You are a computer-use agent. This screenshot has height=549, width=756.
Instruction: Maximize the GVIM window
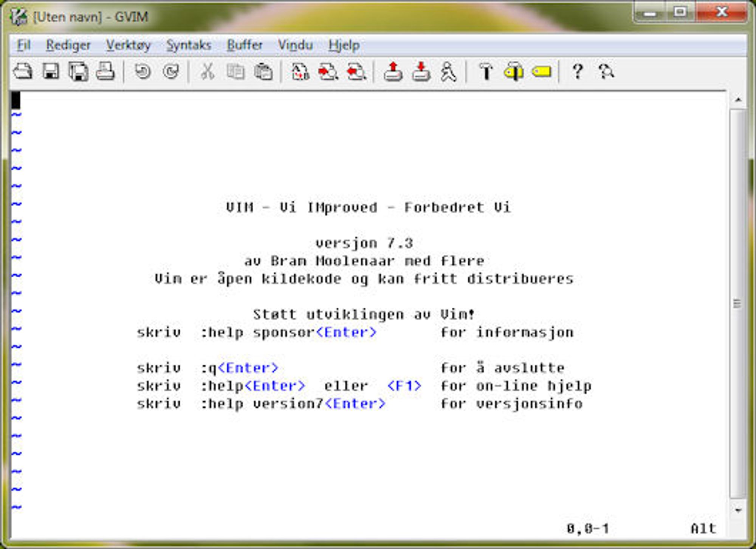(x=680, y=13)
